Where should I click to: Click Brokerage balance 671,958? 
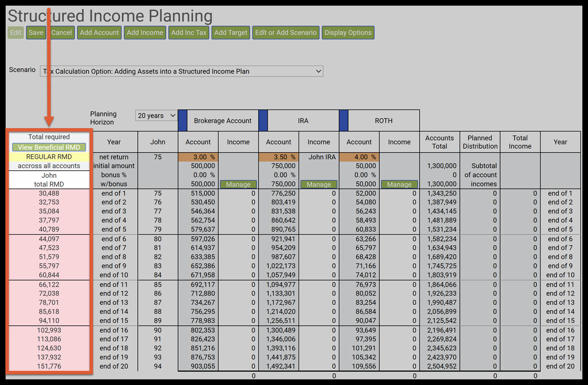[203, 275]
